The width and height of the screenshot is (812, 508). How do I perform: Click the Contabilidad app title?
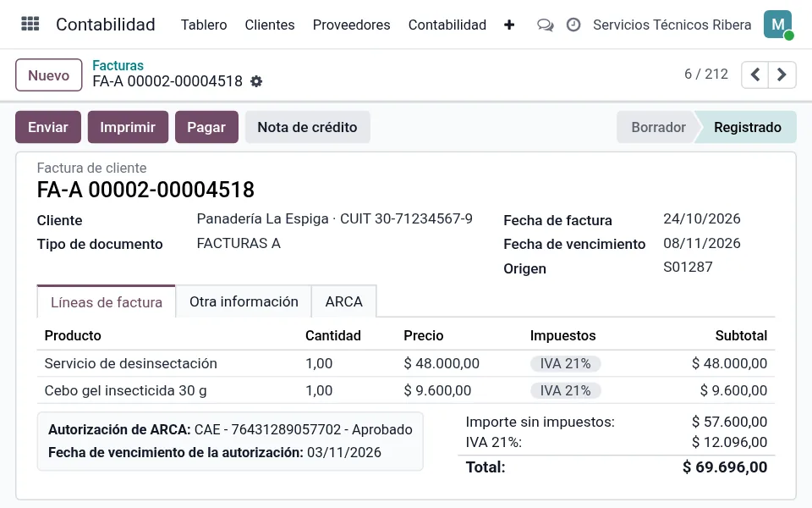click(106, 25)
